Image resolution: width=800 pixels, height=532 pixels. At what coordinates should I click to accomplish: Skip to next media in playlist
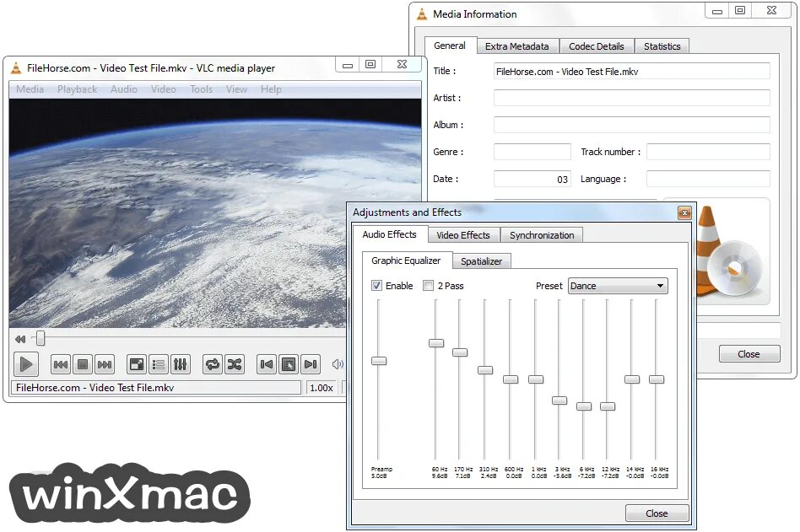[x=104, y=364]
